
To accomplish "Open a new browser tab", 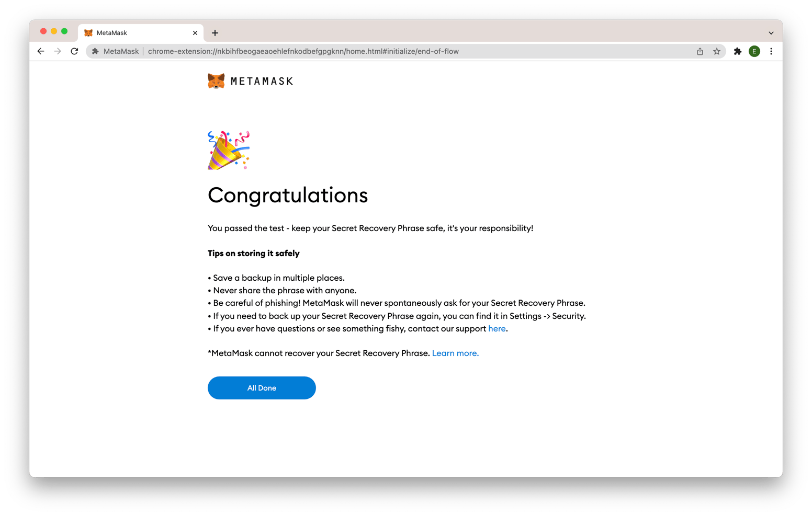I will 215,33.
